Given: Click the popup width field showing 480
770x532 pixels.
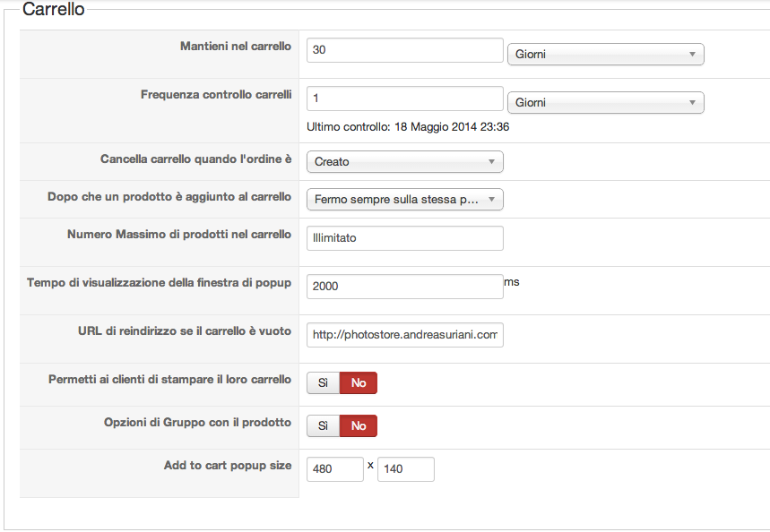Looking at the screenshot, I should click(334, 469).
